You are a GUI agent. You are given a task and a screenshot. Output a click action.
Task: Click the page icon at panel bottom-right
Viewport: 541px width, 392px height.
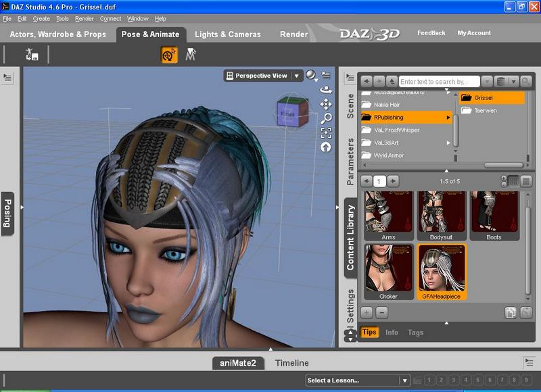point(526,313)
